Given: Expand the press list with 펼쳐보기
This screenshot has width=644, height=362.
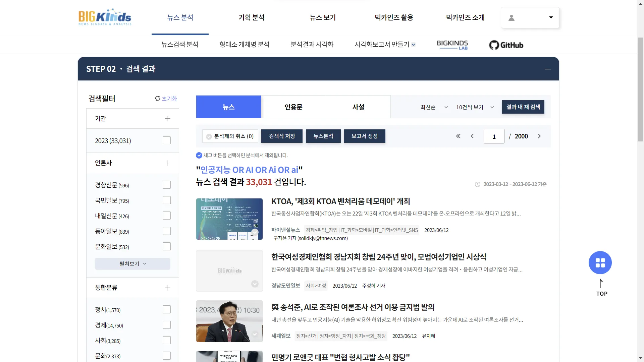Looking at the screenshot, I should click(x=132, y=264).
